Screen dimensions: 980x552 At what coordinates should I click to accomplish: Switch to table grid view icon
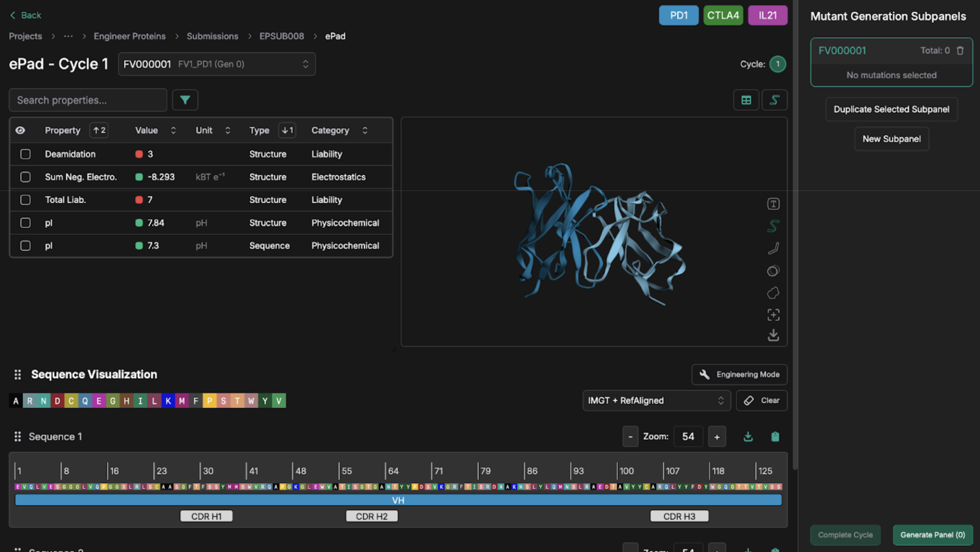pos(746,100)
